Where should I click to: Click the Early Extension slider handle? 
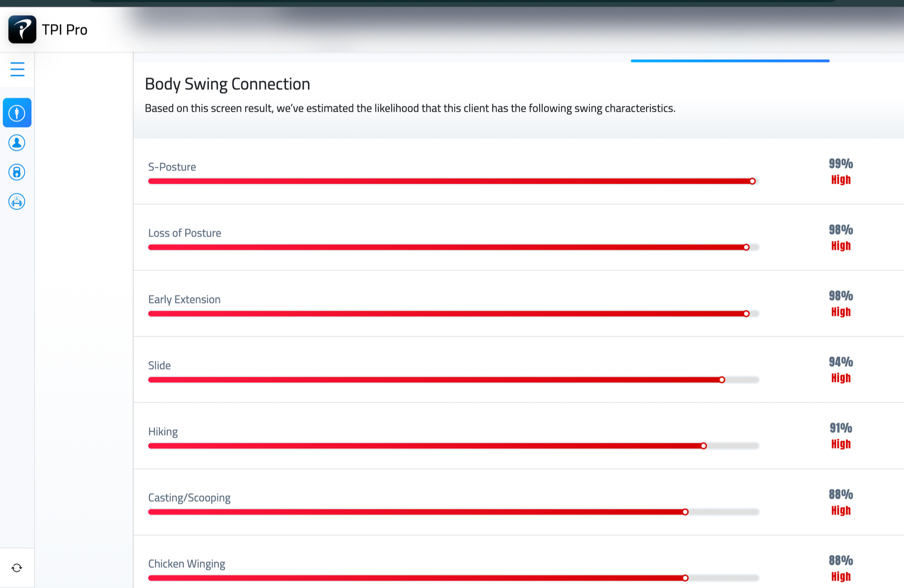[746, 314]
